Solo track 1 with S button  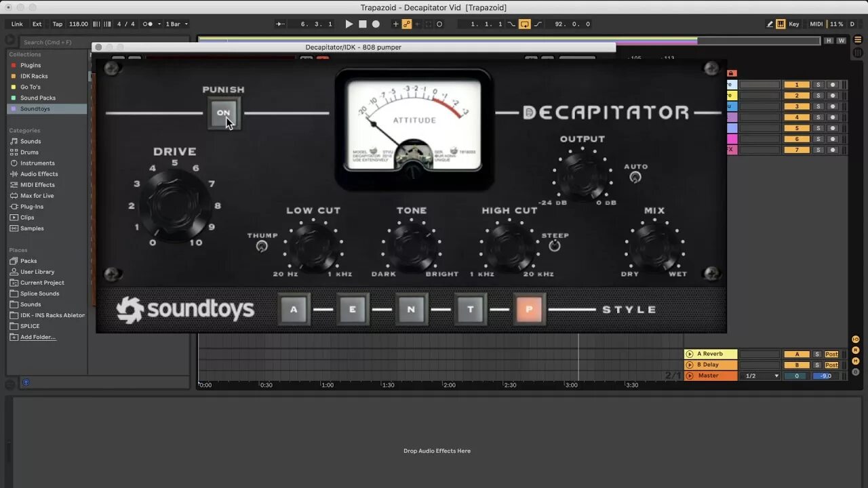818,85
